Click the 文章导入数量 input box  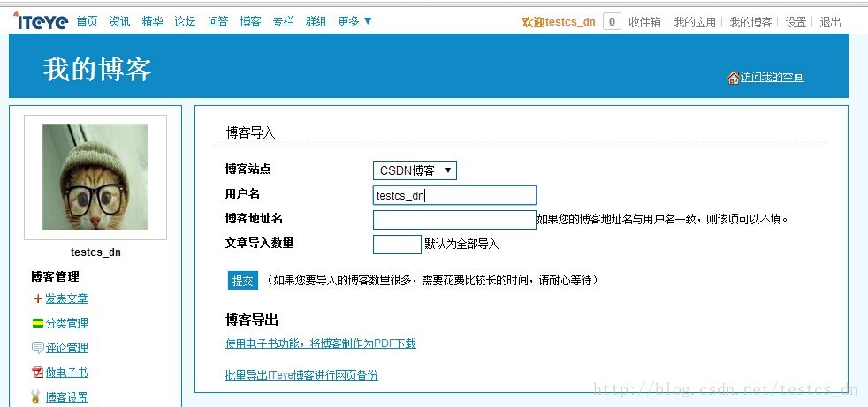tap(397, 245)
